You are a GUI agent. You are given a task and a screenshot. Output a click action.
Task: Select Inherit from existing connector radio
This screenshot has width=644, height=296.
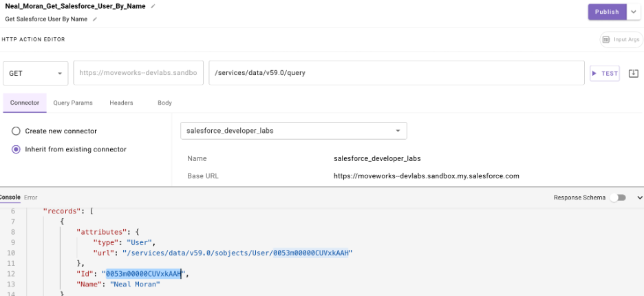tap(16, 149)
